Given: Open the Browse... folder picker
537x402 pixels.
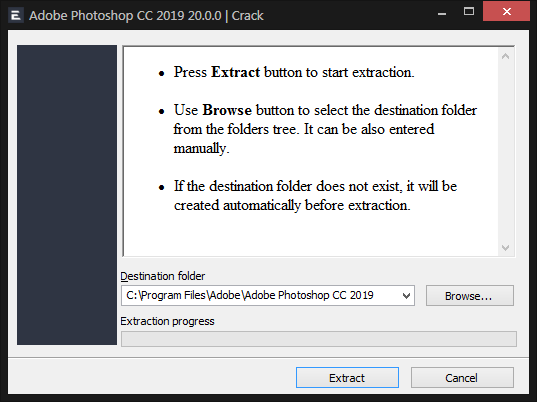Looking at the screenshot, I should [x=470, y=296].
